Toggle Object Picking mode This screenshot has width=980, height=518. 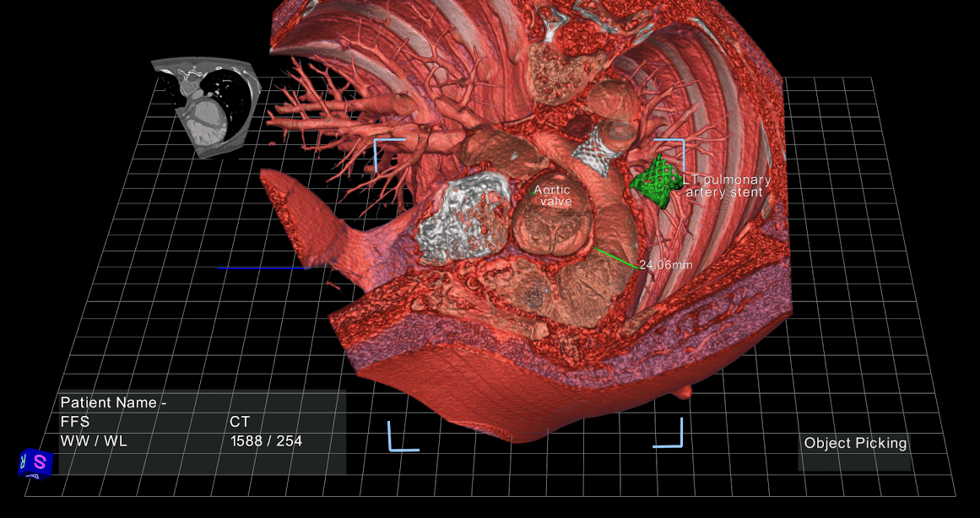coord(854,442)
